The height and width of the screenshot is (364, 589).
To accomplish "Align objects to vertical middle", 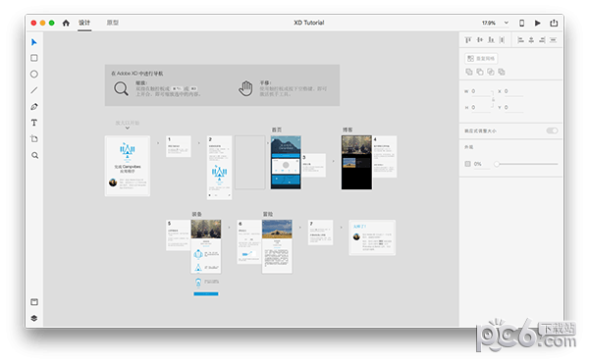I will [x=480, y=40].
